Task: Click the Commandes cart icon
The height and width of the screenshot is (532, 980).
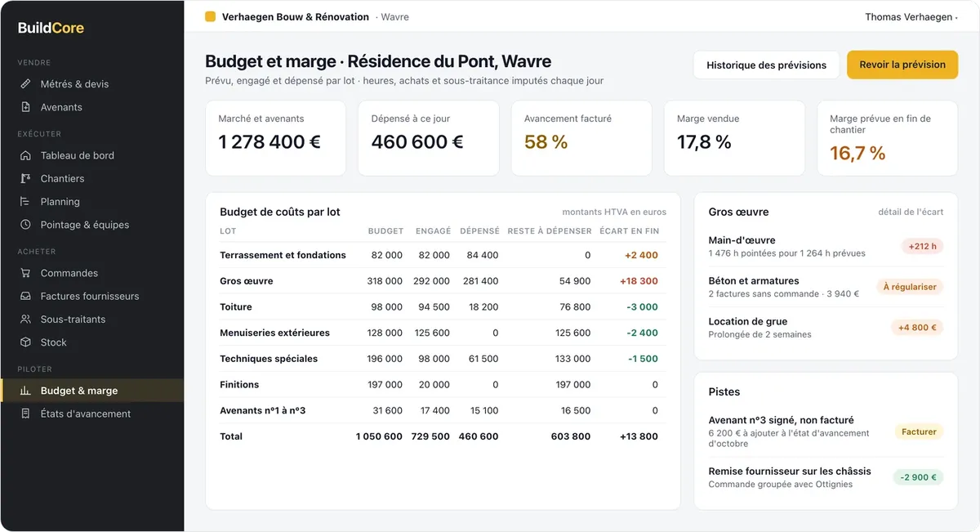Action: coord(25,273)
